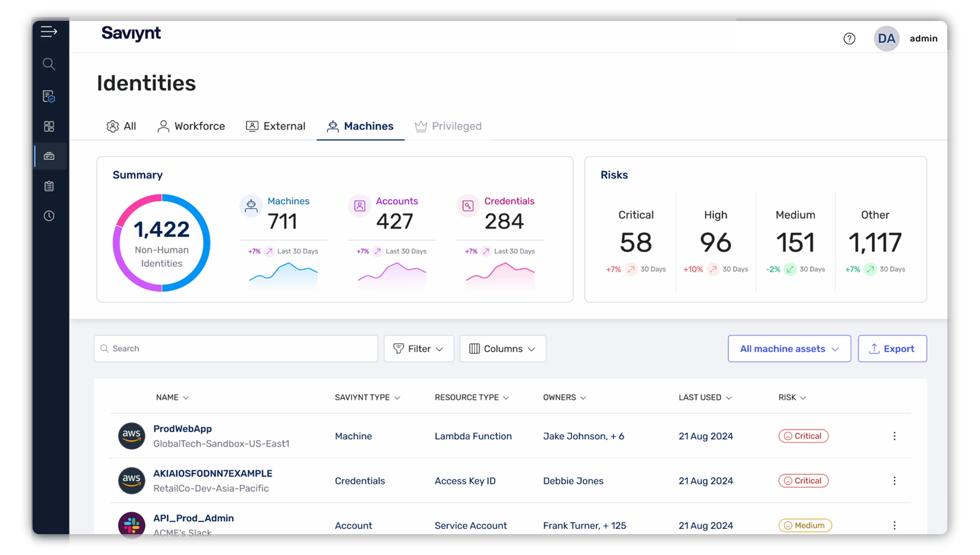
Task: Open the sidebar clipboard icon
Action: (x=49, y=186)
